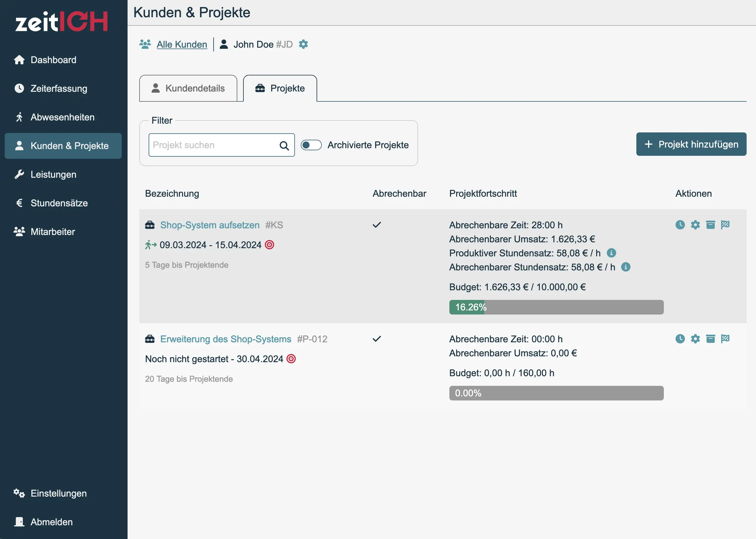Open Dashboard from sidebar
Image resolution: width=756 pixels, height=539 pixels.
coord(63,60)
